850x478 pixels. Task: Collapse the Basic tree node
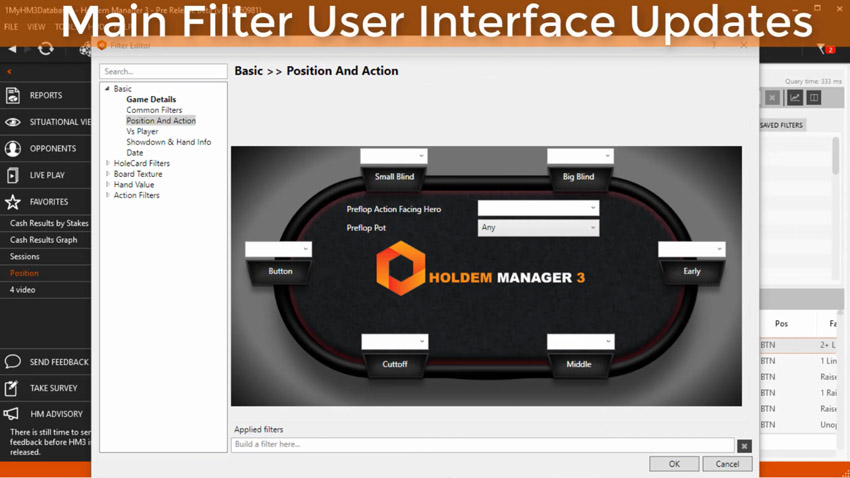(107, 88)
